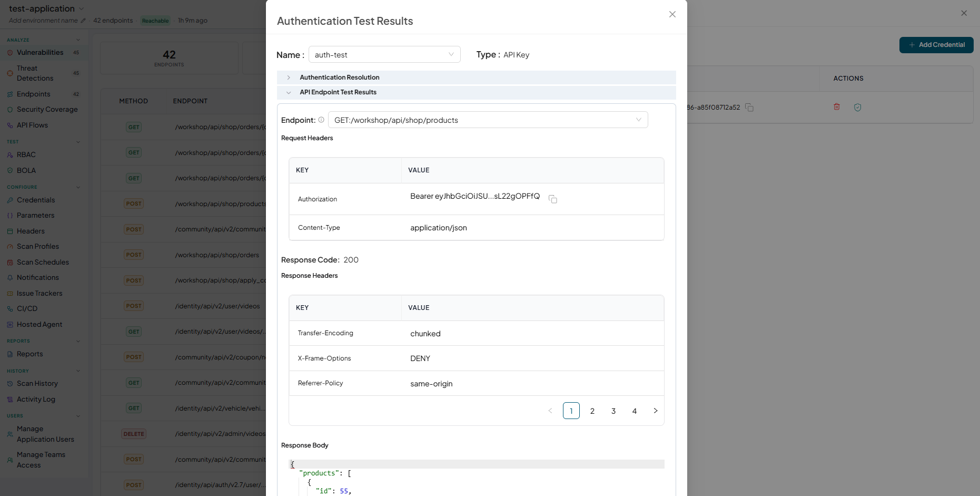Click the Reports document icon
Screen dimensions: 980x496
(x=10, y=354)
